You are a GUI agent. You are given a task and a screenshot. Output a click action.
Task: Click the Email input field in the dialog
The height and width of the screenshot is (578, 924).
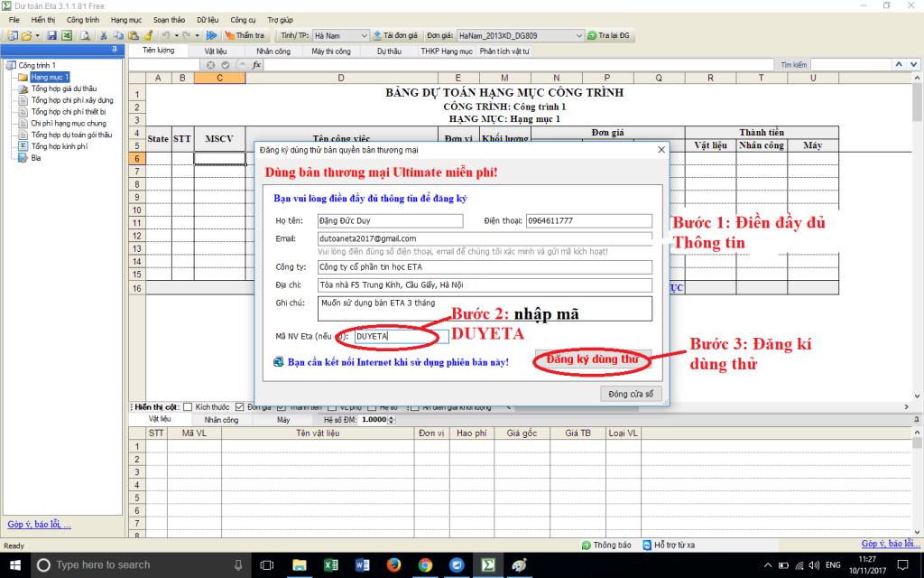pyautogui.click(x=485, y=238)
